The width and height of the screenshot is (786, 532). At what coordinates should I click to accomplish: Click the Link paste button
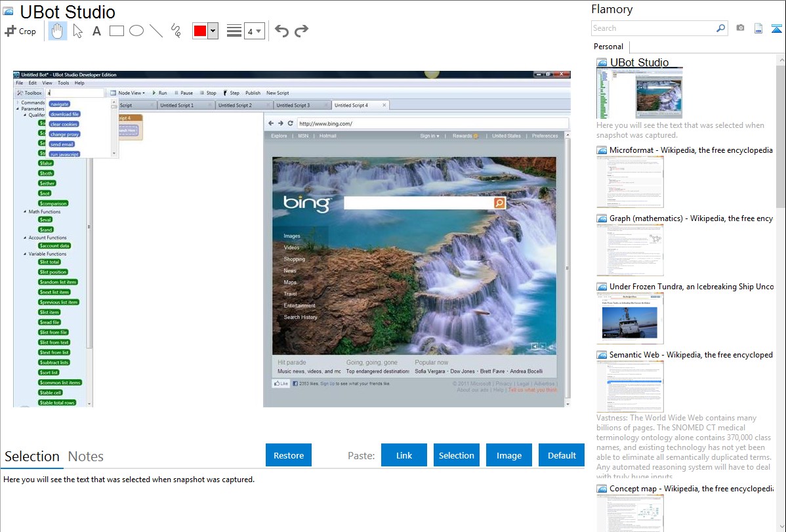(x=404, y=455)
